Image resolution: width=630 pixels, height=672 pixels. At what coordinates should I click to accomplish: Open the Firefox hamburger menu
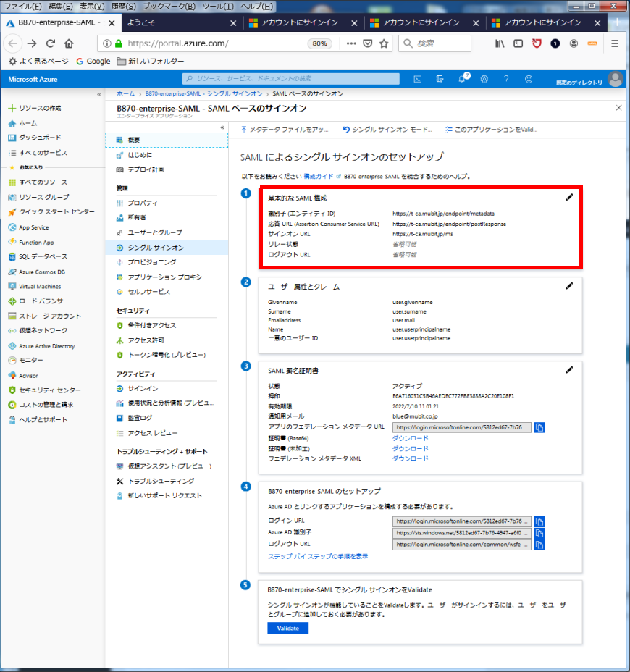pyautogui.click(x=615, y=43)
